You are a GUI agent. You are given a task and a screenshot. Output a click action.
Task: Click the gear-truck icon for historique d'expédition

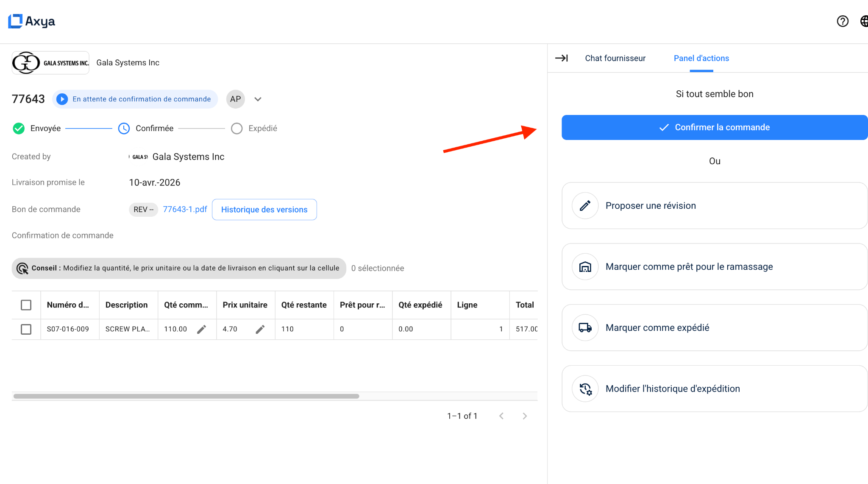[585, 388]
